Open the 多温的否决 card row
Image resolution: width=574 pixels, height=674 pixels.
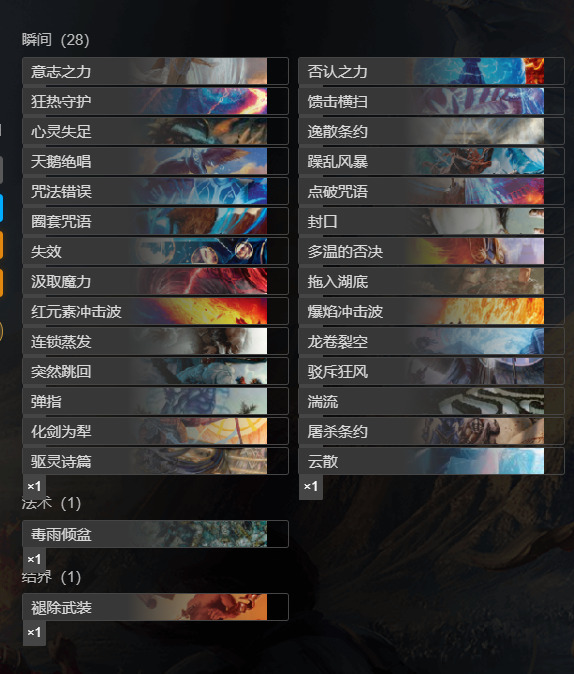(431, 251)
